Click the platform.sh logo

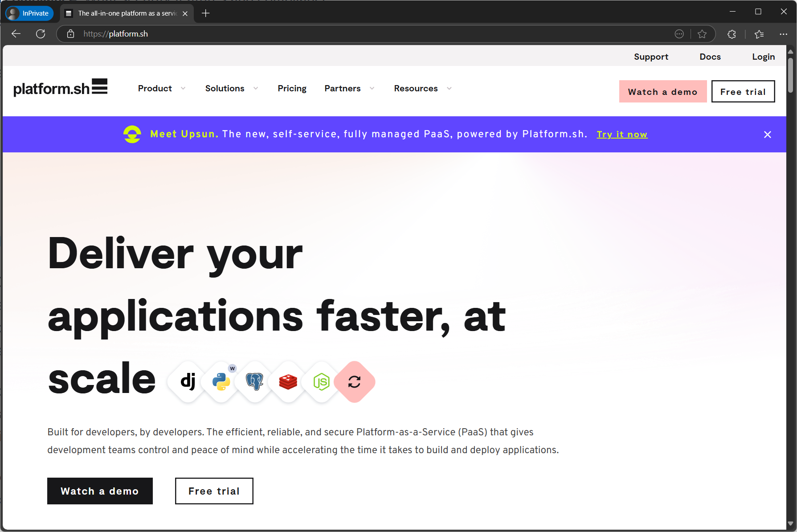61,88
